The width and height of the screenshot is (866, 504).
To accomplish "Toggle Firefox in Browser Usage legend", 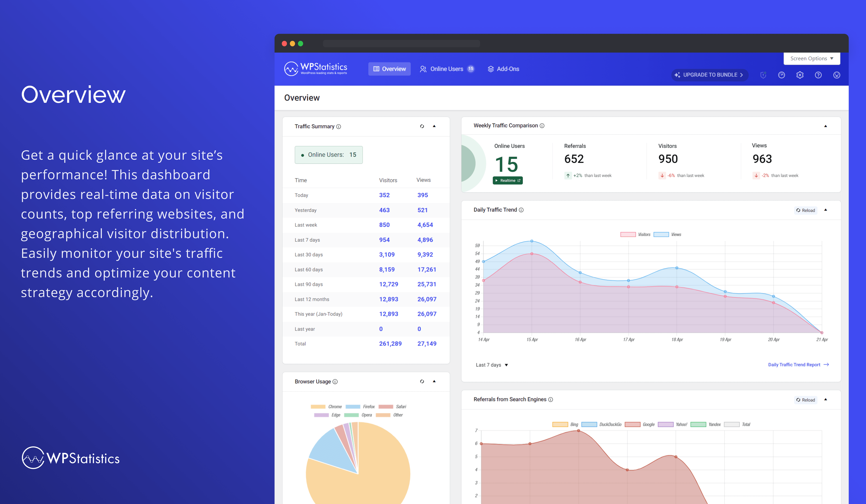I will [360, 407].
